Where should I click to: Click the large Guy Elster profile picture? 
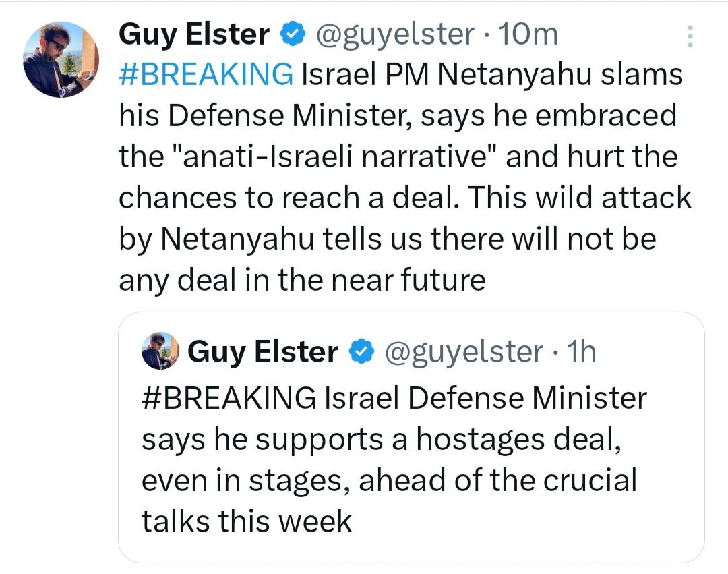pos(61,59)
